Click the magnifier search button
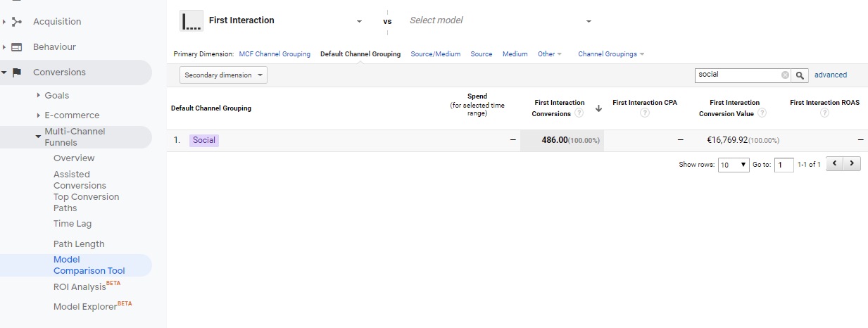Screen dimensions: 868x328 pos(800,75)
